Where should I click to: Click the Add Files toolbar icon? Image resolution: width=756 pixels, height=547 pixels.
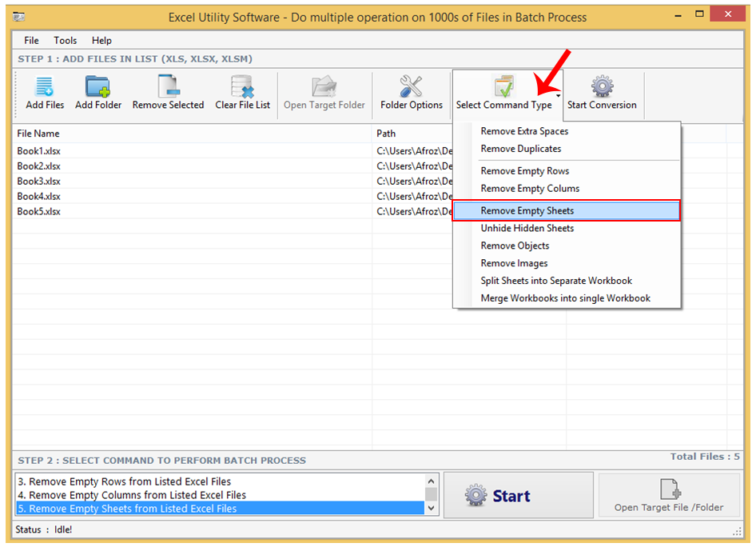tap(45, 87)
